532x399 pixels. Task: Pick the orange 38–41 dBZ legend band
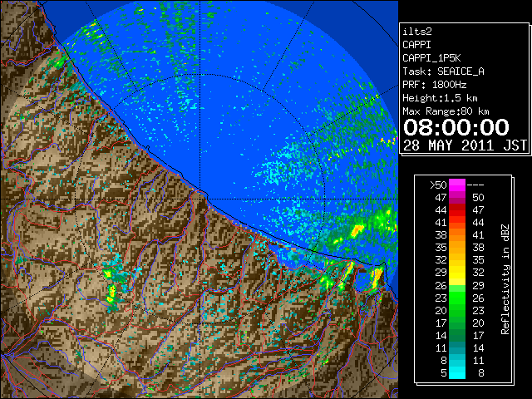click(457, 235)
